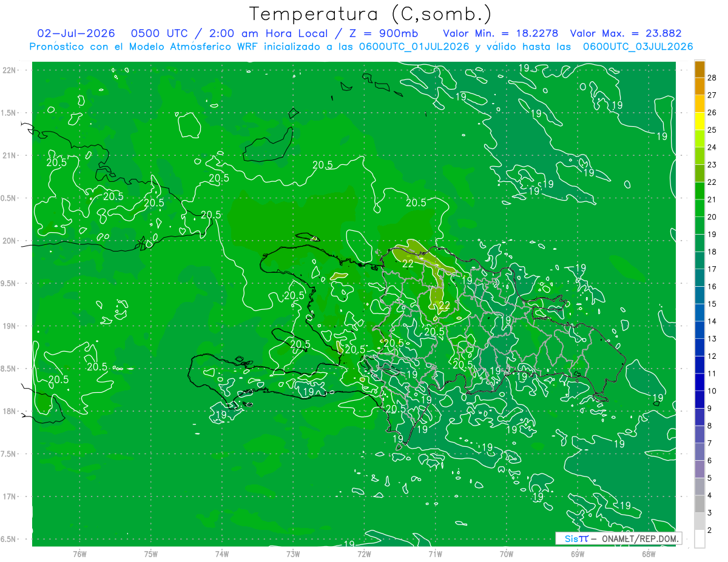Click the gray swatch between legend values 3 and 4
This screenshot has height=562, width=728.
700,504
